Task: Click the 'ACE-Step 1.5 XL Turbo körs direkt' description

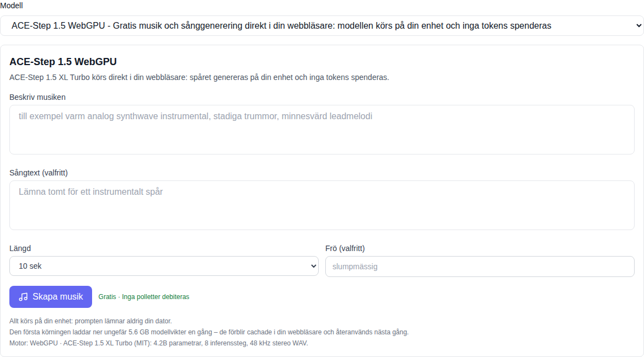Action: pyautogui.click(x=199, y=77)
